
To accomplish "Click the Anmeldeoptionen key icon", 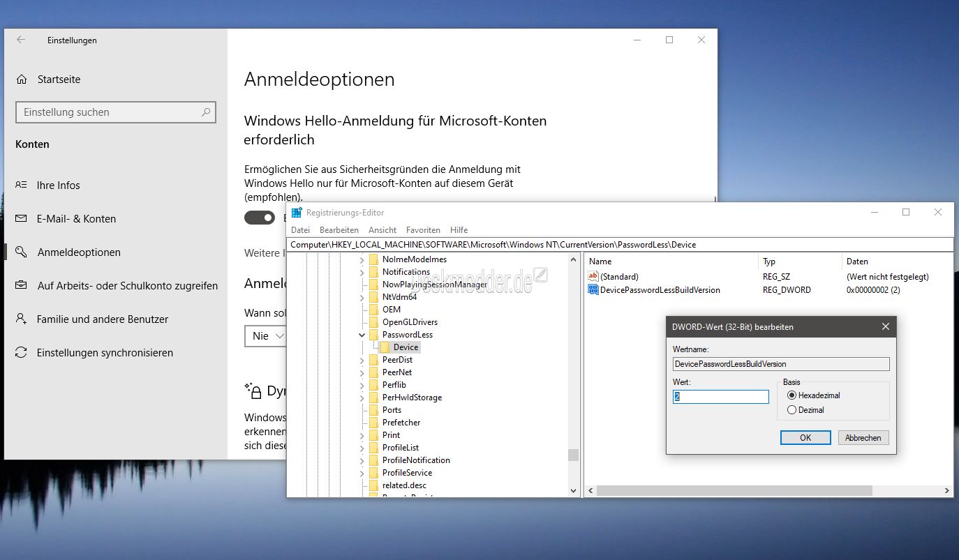I will coord(22,252).
